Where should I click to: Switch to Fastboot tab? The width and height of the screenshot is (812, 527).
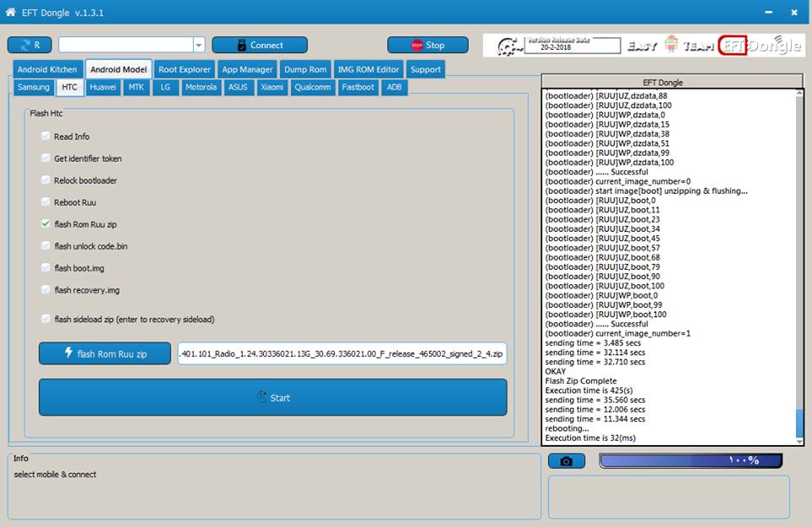pyautogui.click(x=357, y=87)
